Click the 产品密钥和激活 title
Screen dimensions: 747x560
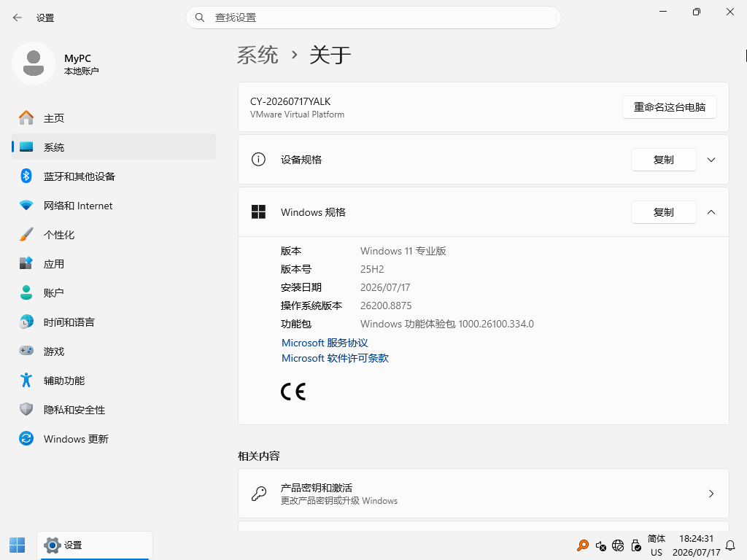click(317, 488)
